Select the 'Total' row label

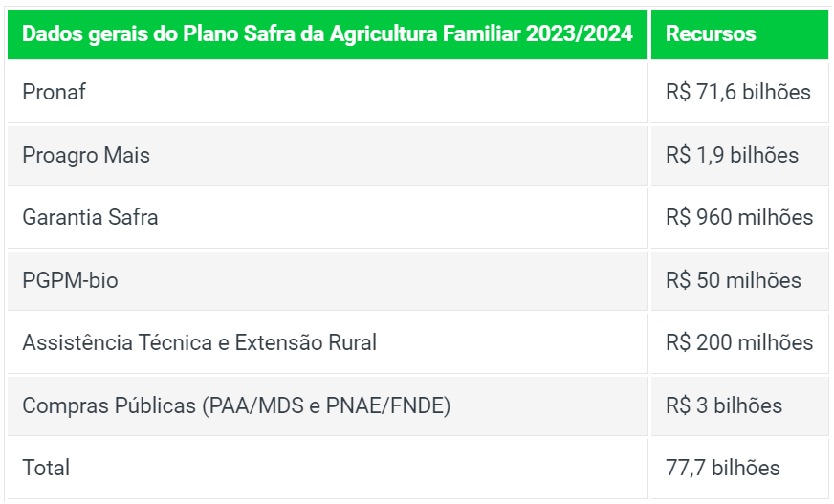pos(46,468)
